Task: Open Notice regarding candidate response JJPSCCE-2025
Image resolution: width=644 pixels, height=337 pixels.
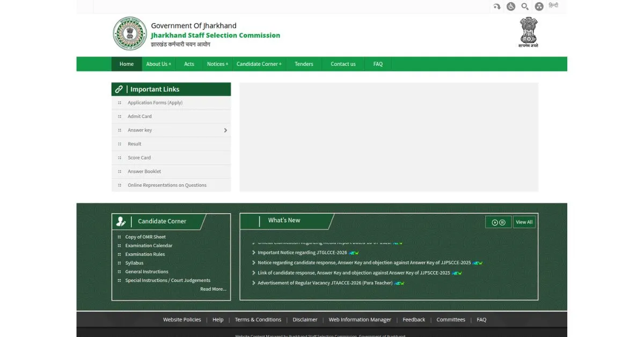Action: tap(364, 263)
